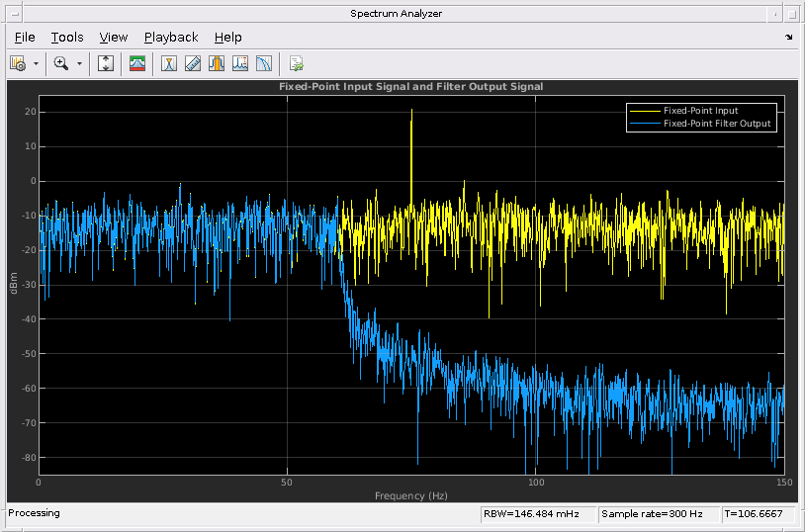Expand the configuration properties dropdown arrow
Viewport: 805px width, 532px height.
[x=37, y=63]
